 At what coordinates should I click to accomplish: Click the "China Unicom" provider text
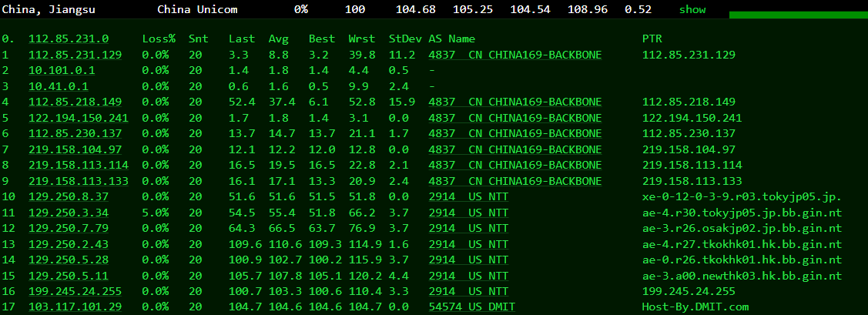pyautogui.click(x=198, y=9)
